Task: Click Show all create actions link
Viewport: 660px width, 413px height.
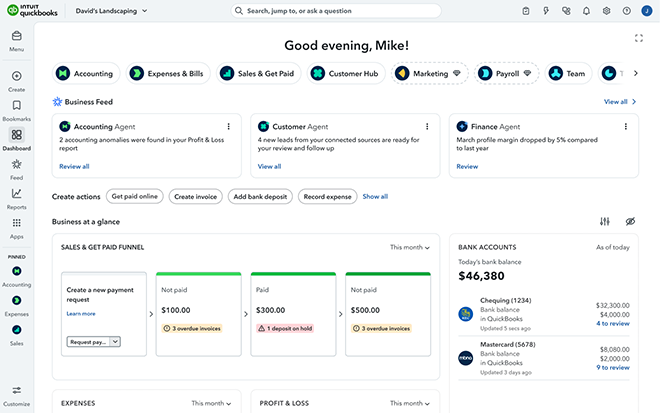Action: [x=375, y=197]
